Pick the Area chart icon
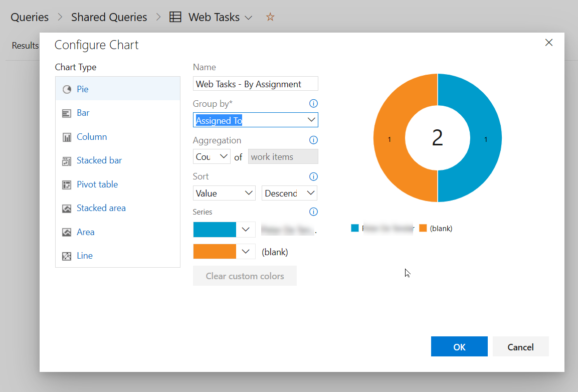This screenshot has width=578, height=392. point(67,232)
